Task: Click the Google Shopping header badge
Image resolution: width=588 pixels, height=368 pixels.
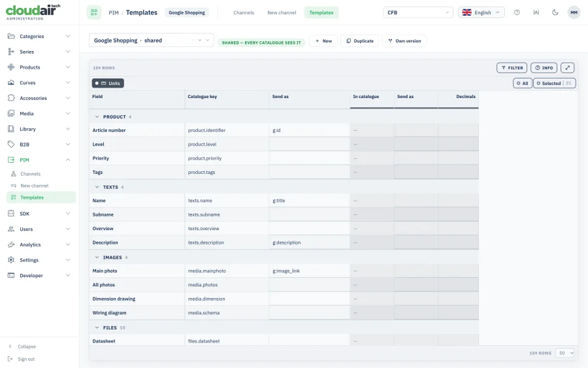Action: [187, 12]
